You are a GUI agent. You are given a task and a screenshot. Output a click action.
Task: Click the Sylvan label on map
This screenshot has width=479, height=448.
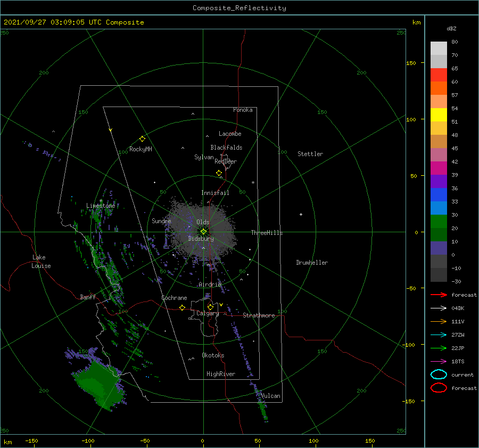tap(204, 157)
